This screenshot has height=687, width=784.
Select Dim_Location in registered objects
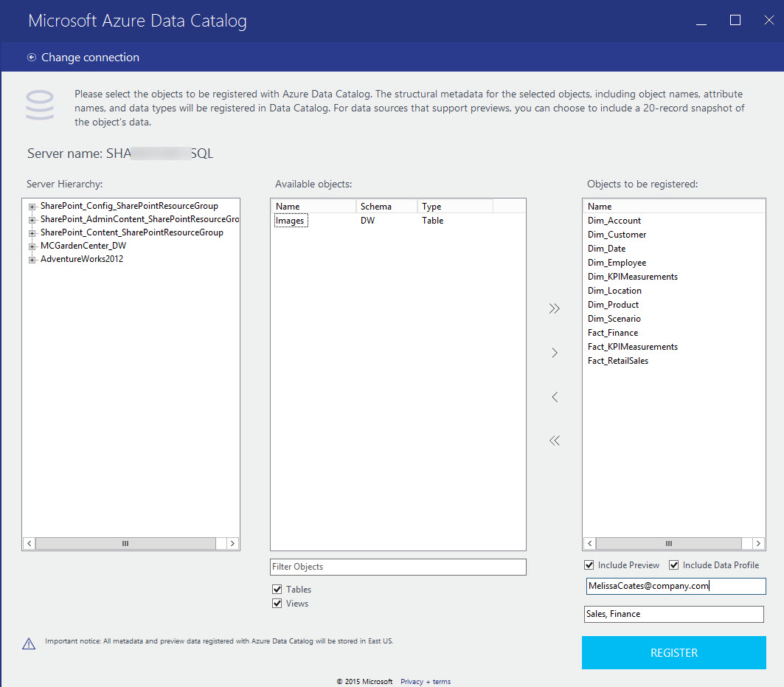[614, 291]
